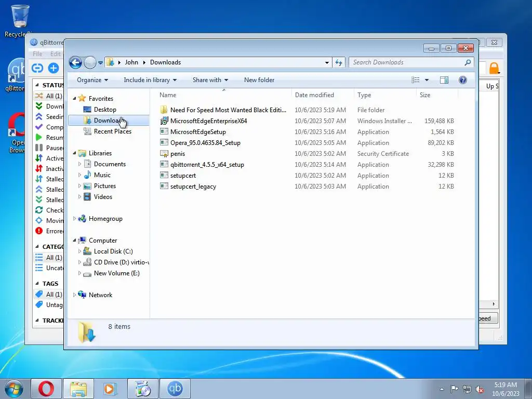Collapse the Computer node
Screen dimensions: 532x399
click(75, 240)
